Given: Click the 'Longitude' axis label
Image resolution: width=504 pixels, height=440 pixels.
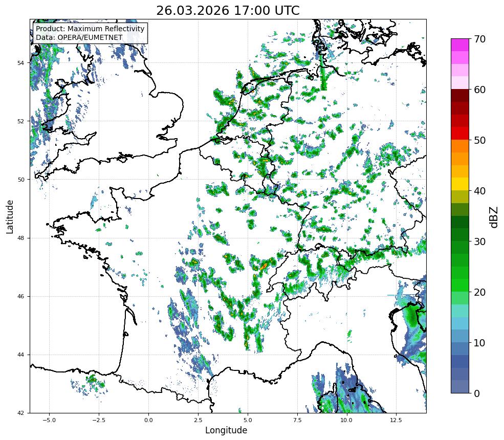Looking at the screenshot, I should point(226,430).
